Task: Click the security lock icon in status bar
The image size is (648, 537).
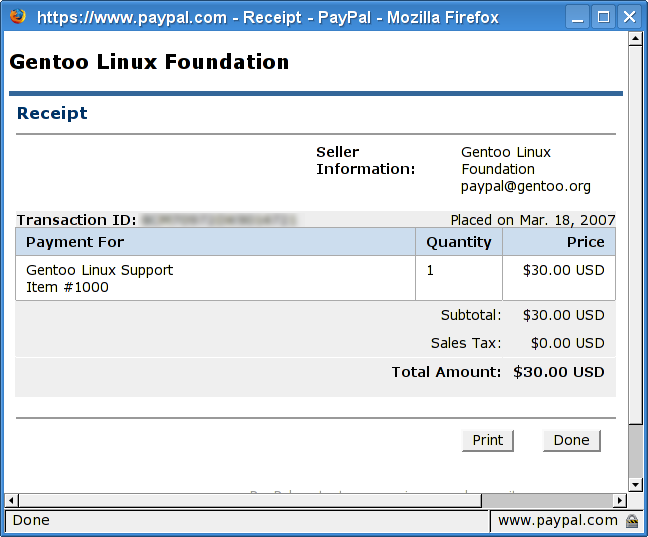Action: click(x=632, y=521)
